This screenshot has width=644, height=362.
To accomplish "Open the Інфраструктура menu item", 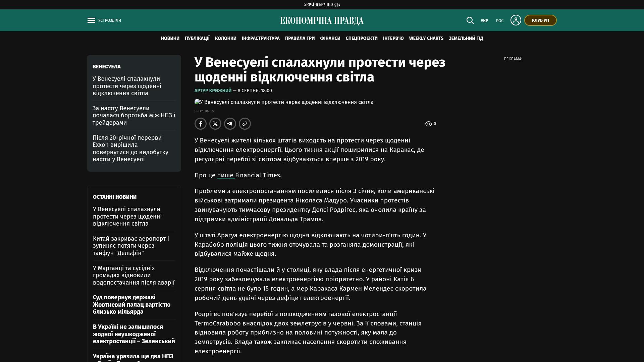I will tap(261, 39).
